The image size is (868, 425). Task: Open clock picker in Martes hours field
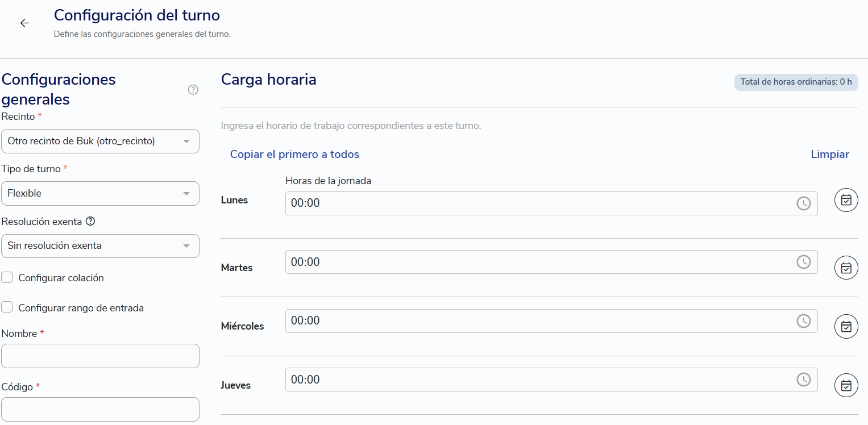(x=803, y=262)
